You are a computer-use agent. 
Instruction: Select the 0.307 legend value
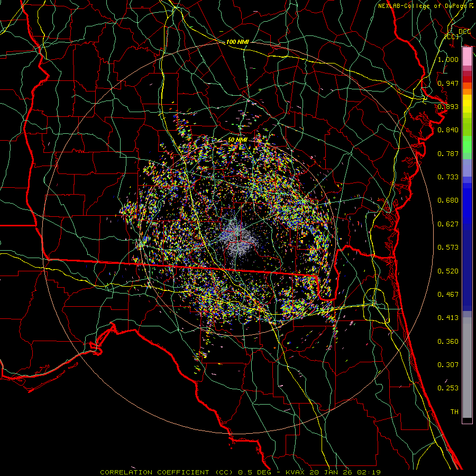point(448,365)
